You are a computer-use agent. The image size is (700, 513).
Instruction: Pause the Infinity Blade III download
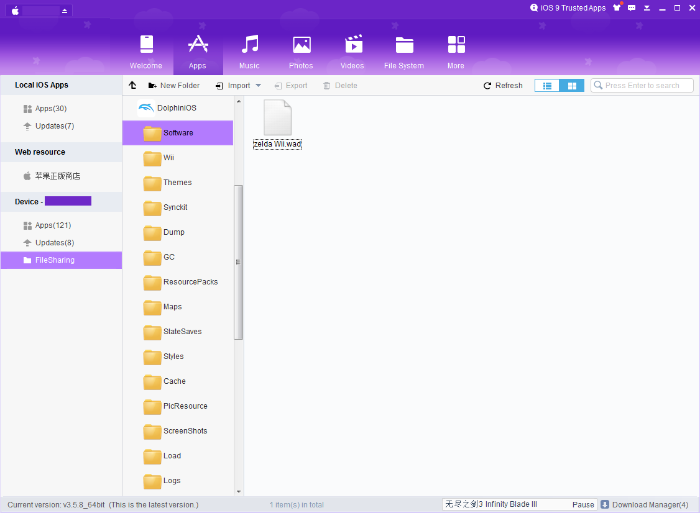[583, 505]
